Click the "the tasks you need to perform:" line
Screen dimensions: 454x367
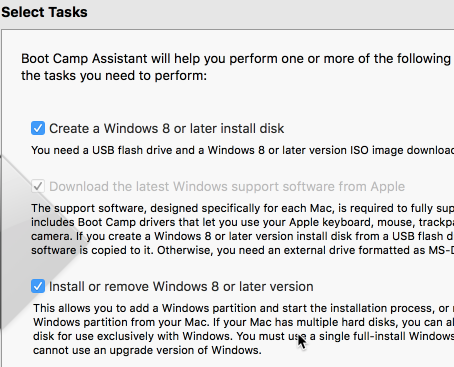coord(114,76)
